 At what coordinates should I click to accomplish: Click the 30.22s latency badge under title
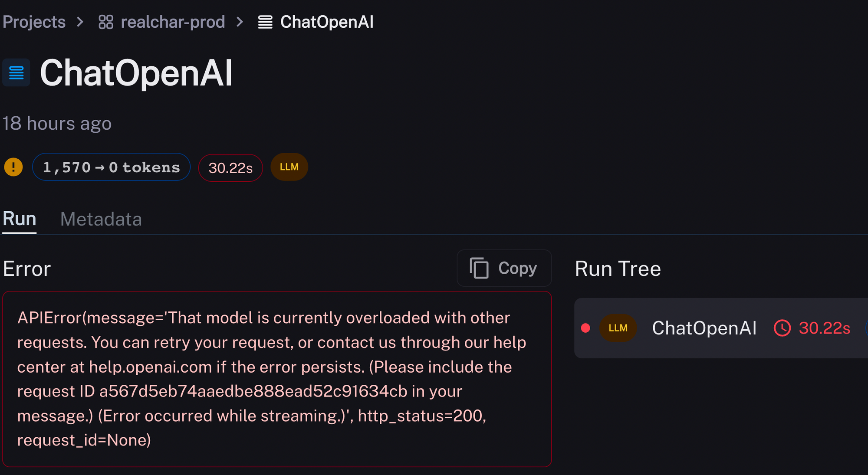pyautogui.click(x=230, y=168)
